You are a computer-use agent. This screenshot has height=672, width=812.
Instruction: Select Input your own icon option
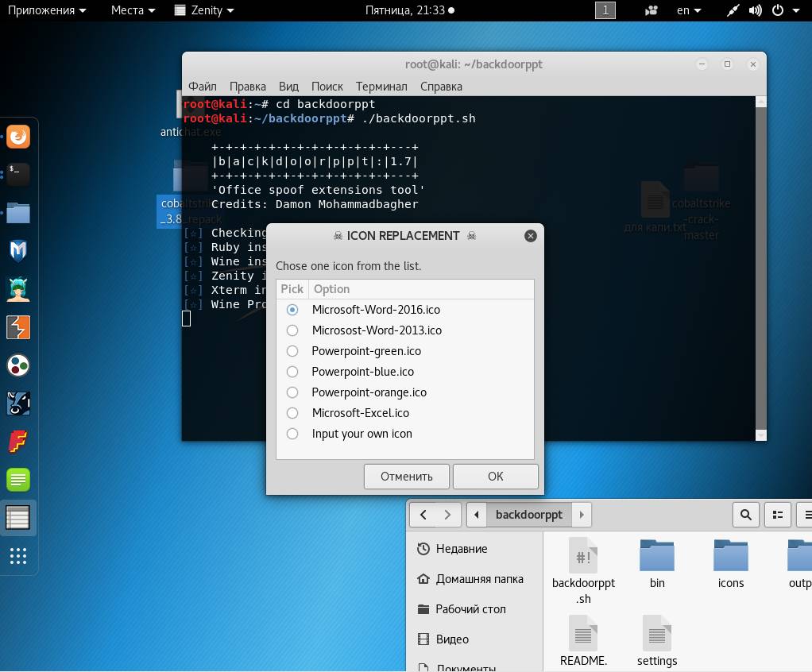coord(292,434)
